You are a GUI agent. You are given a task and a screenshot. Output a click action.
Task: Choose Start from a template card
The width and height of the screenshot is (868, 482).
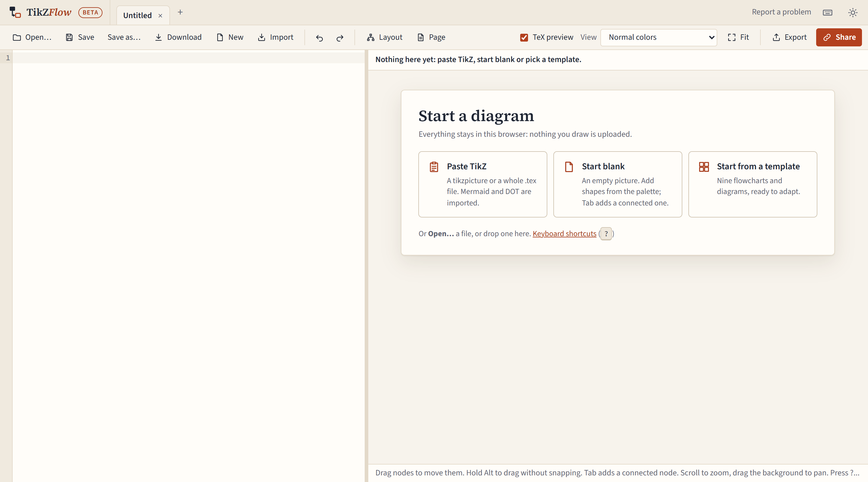[753, 184]
